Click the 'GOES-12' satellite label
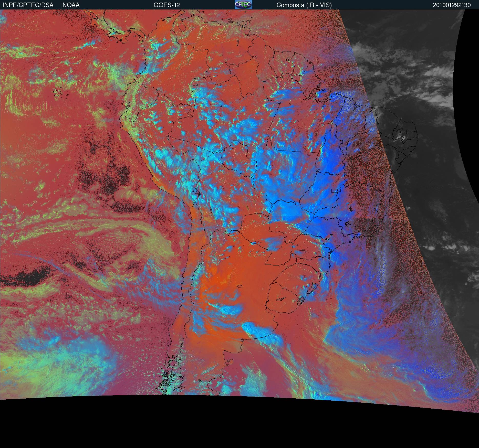Viewport: 479px width, 448px height. click(167, 5)
